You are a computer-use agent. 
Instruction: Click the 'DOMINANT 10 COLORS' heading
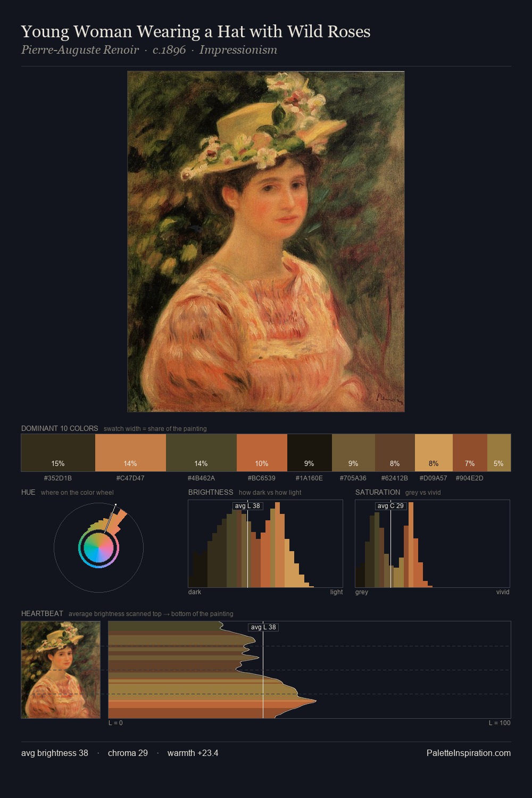[60, 428]
